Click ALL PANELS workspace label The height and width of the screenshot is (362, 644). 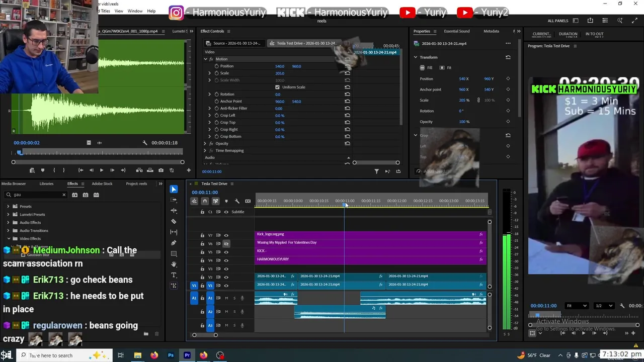click(558, 21)
